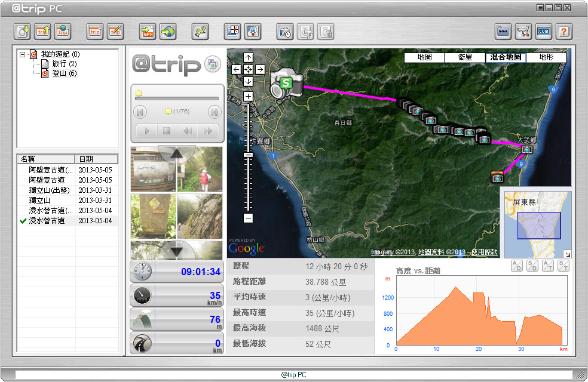This screenshot has height=382, width=588.
Task: Open the help question mark icon
Action: [563, 32]
